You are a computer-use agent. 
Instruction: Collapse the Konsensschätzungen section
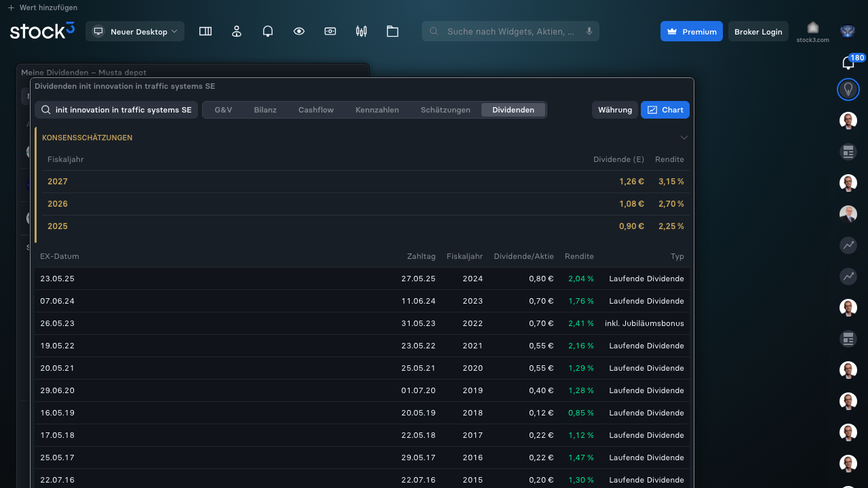tap(684, 138)
